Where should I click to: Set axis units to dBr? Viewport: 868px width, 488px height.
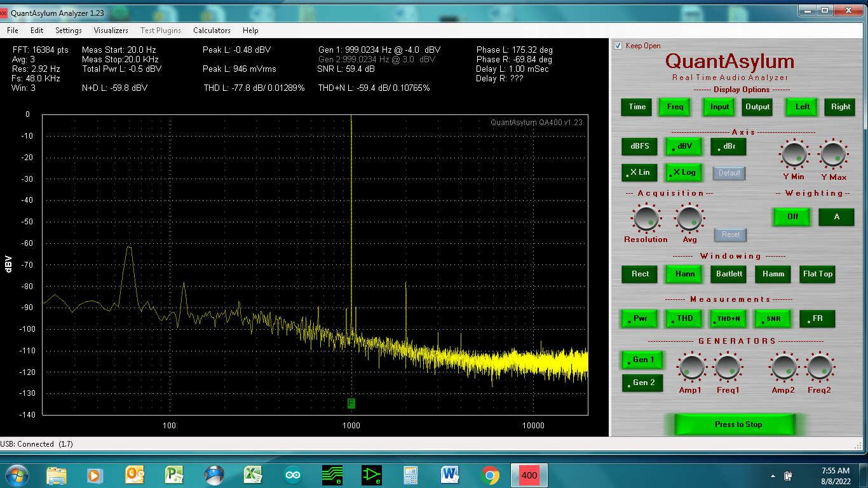[729, 146]
